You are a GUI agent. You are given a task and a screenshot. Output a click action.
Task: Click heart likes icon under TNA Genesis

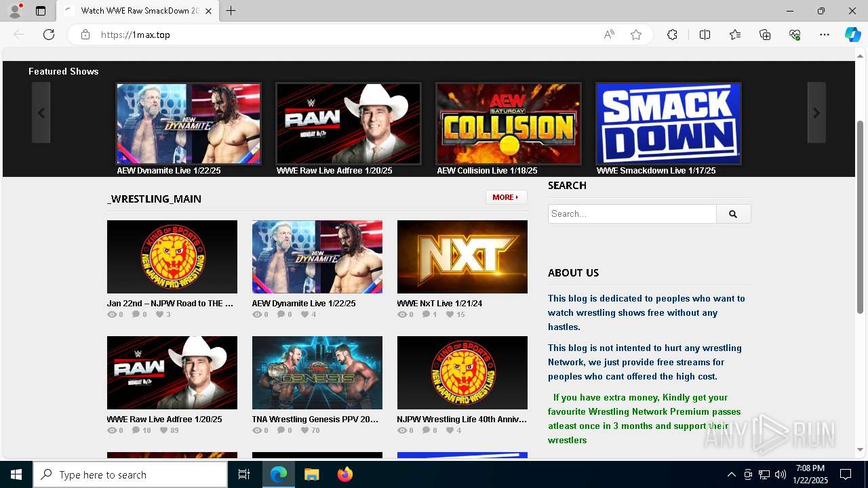tap(305, 430)
